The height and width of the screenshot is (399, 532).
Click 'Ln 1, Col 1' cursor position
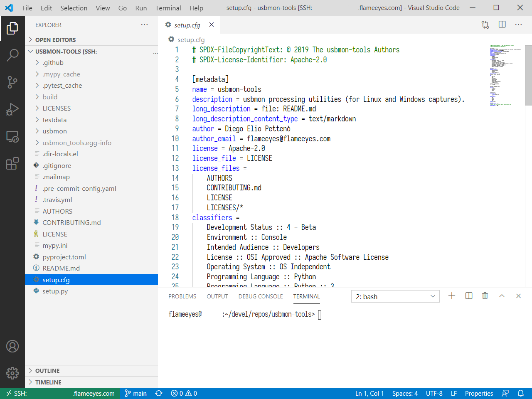pyautogui.click(x=369, y=393)
